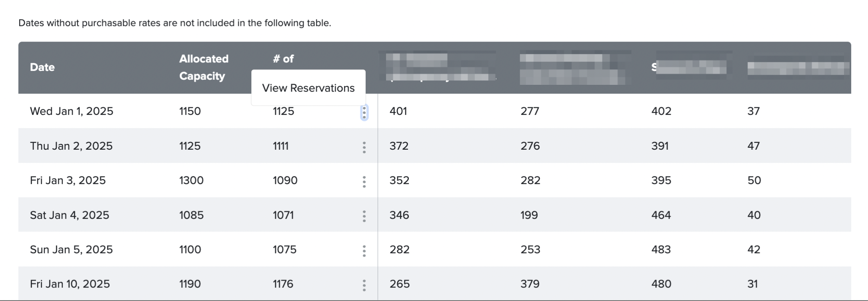Click the Fri Jan 3, 2025 date cell
This screenshot has height=301, width=868.
[68, 181]
